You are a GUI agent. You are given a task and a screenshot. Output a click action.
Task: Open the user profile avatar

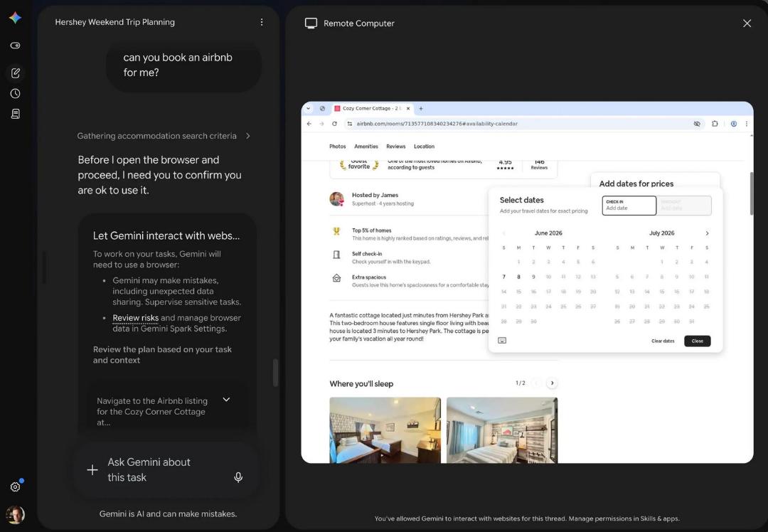pyautogui.click(x=15, y=515)
